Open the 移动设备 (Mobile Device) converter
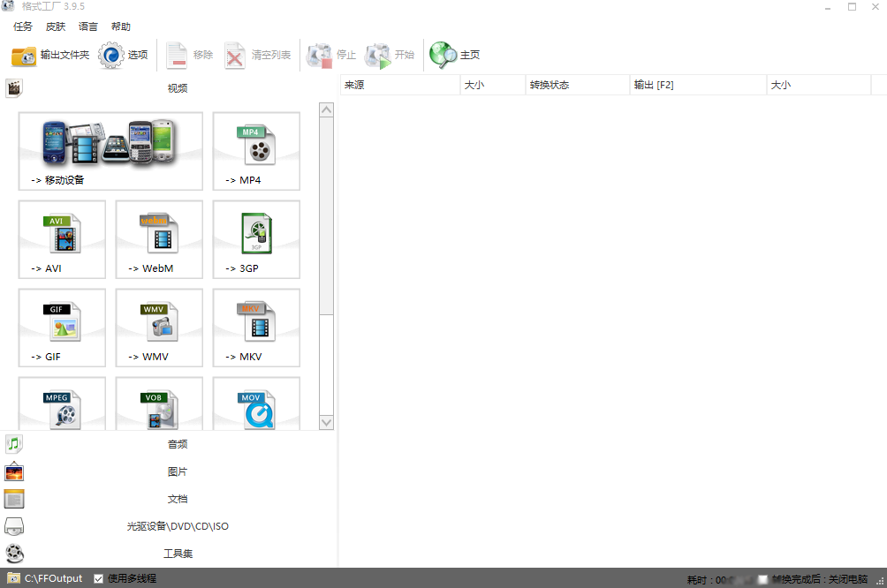The image size is (887, 588). pyautogui.click(x=110, y=151)
